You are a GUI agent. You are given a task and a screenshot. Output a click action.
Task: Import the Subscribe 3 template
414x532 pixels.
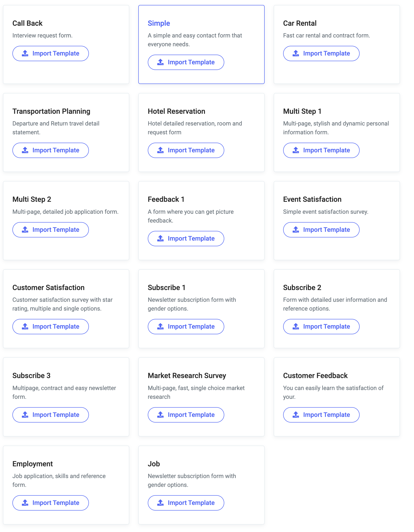coord(51,415)
